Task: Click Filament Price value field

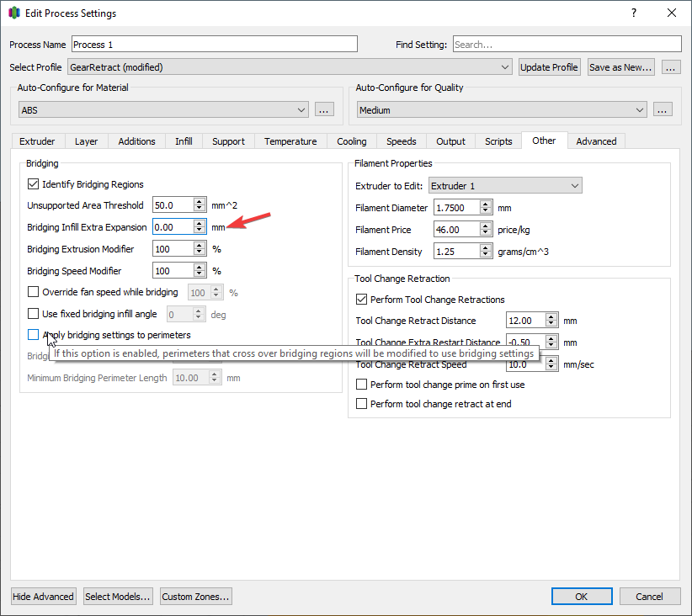Action: click(457, 230)
